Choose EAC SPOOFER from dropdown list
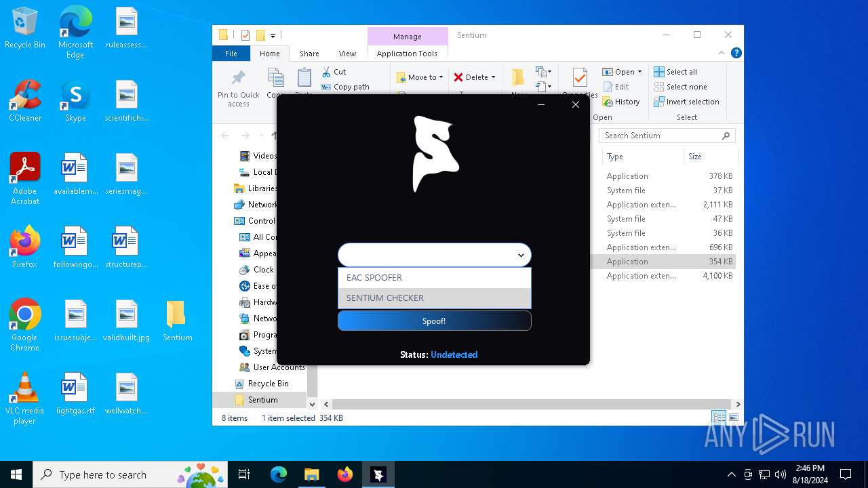 coord(435,278)
